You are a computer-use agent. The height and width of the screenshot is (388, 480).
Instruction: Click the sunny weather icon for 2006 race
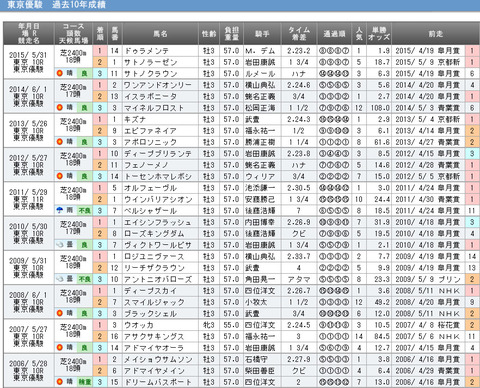pos(60,382)
